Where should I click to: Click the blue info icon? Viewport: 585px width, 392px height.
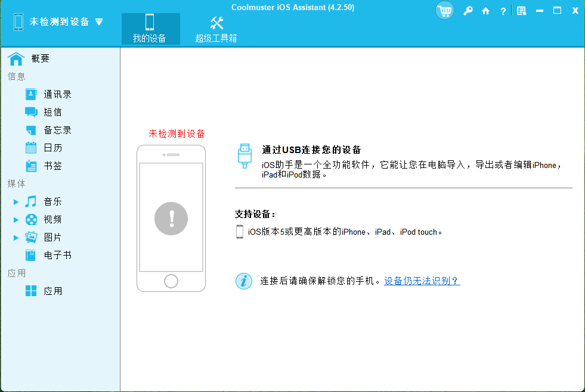pos(244,281)
